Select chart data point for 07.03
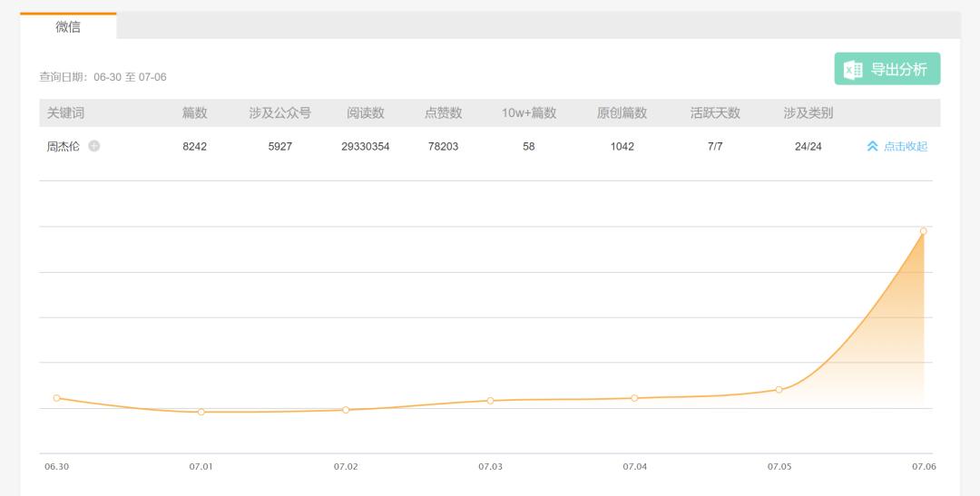Screen dimensions: 980x496 pos(490,401)
